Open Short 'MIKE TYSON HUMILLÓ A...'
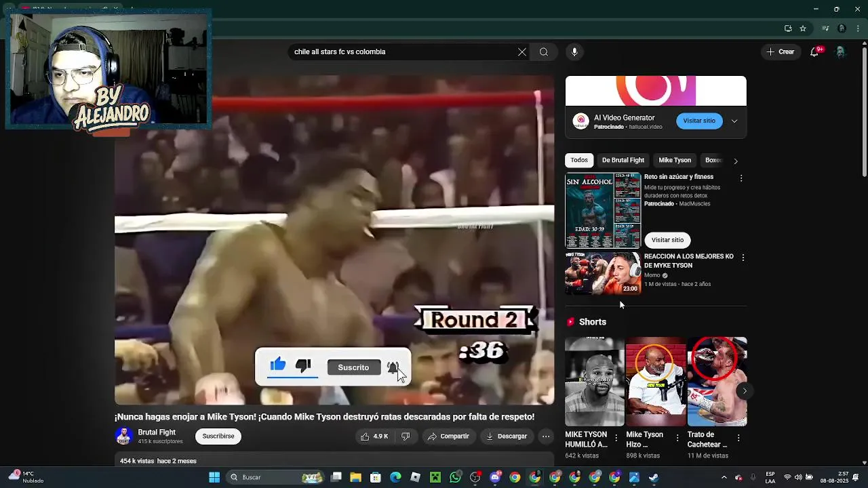The height and width of the screenshot is (488, 868). tap(595, 382)
